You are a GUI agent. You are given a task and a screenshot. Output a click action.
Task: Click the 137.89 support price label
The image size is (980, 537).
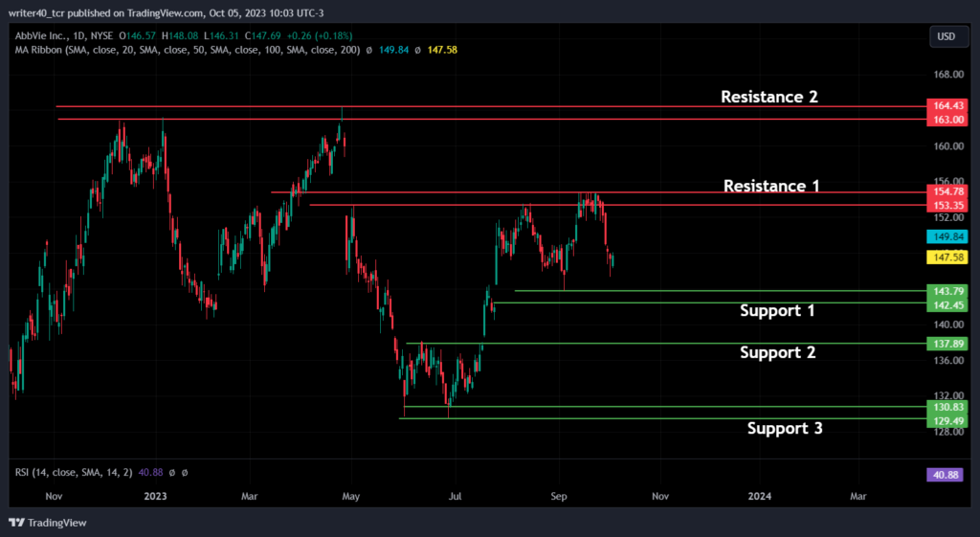coord(947,344)
